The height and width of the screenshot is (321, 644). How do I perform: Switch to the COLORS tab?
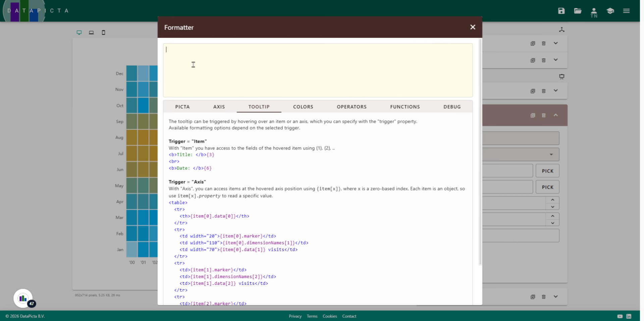(x=303, y=107)
